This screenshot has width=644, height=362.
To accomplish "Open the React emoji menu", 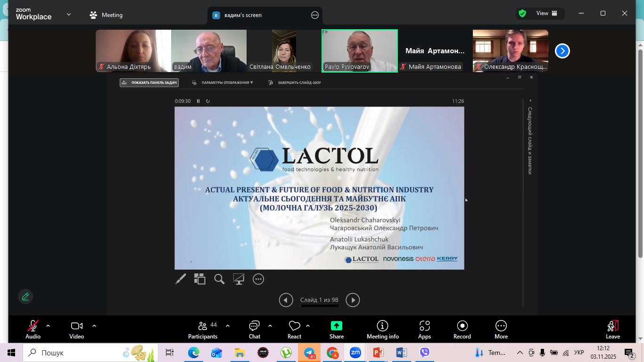I will [294, 329].
